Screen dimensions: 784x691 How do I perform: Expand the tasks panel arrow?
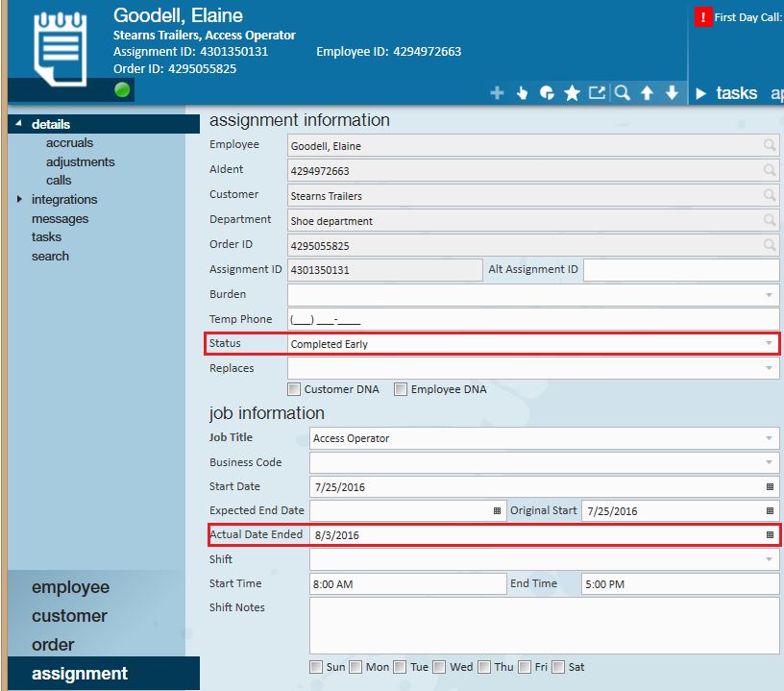(701, 93)
